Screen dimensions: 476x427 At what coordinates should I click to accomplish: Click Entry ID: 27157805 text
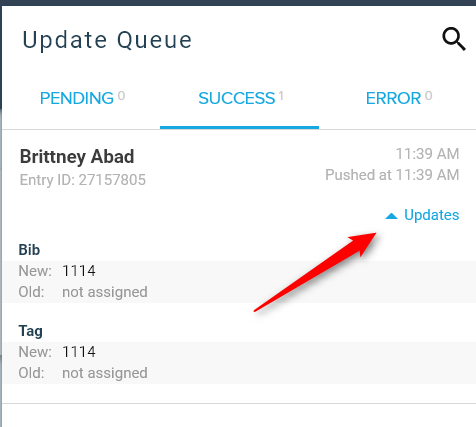(x=83, y=180)
